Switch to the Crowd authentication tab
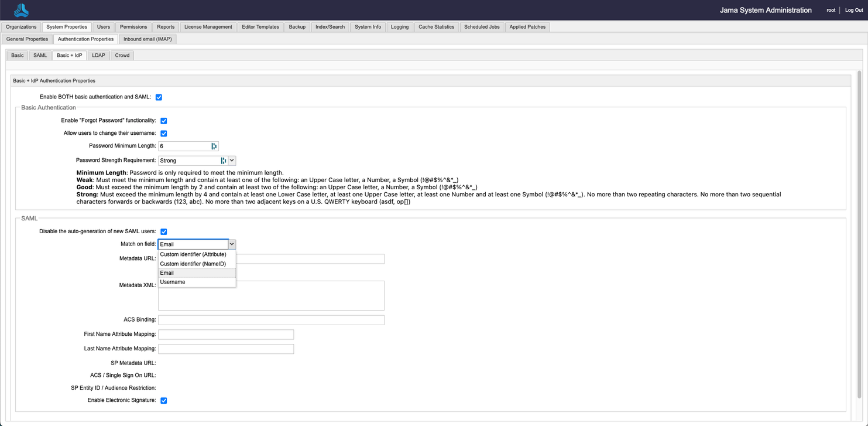This screenshot has height=426, width=868. point(122,56)
